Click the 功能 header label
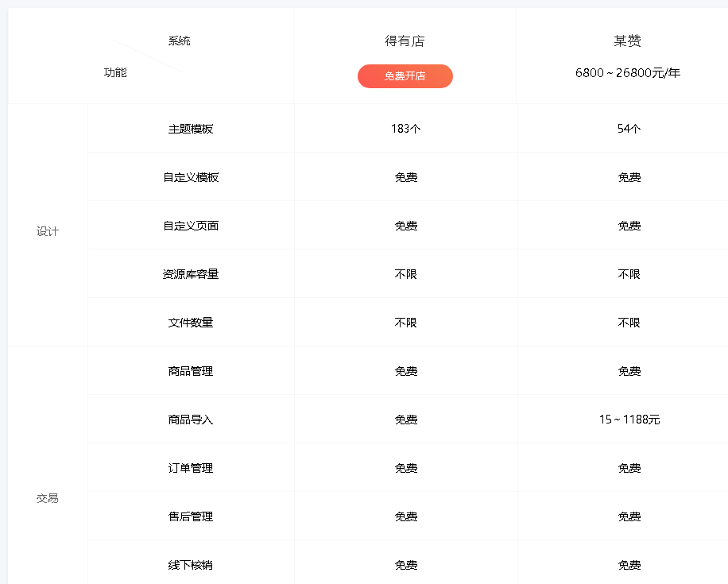The height and width of the screenshot is (584, 728). (115, 73)
